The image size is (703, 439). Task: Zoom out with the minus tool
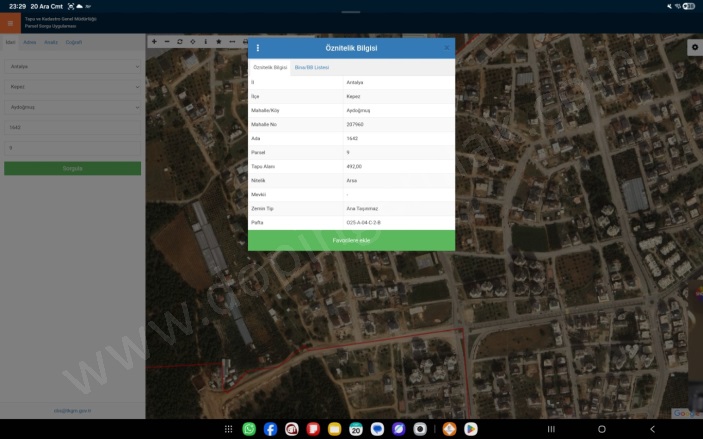click(167, 42)
